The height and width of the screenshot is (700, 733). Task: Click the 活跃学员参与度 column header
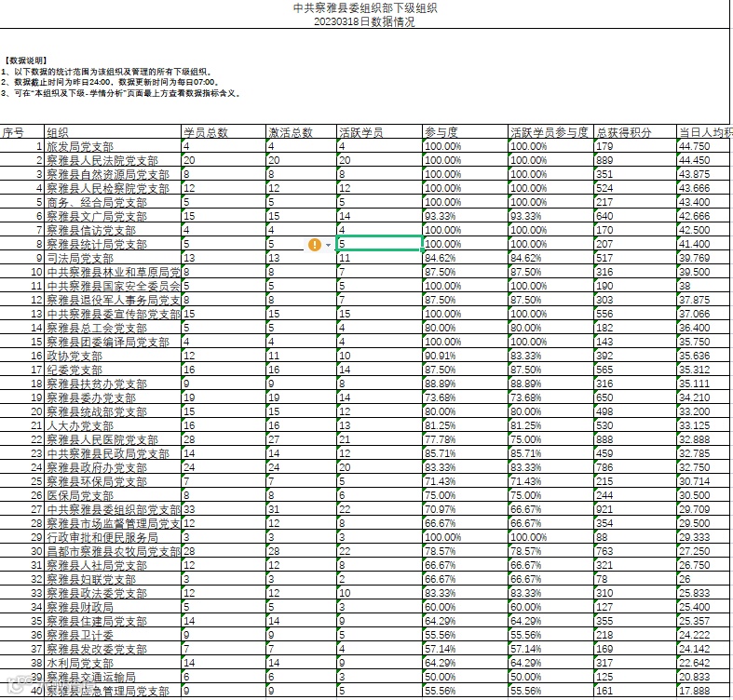(550, 132)
